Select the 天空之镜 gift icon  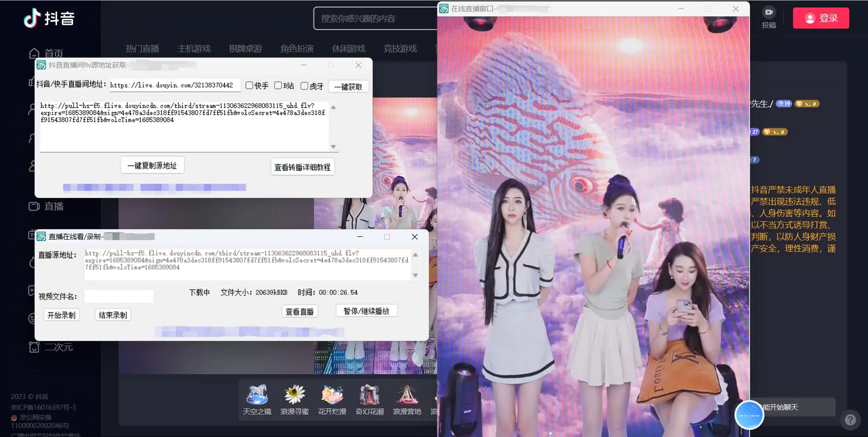(257, 395)
